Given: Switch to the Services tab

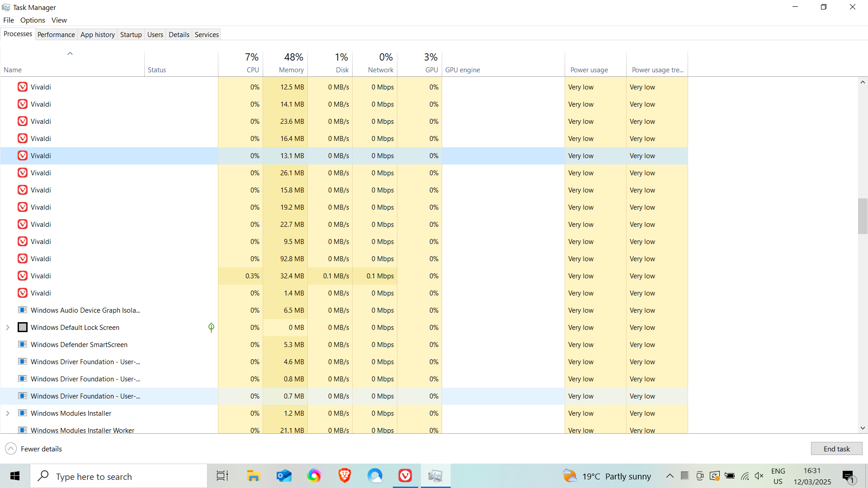Looking at the screenshot, I should 207,34.
